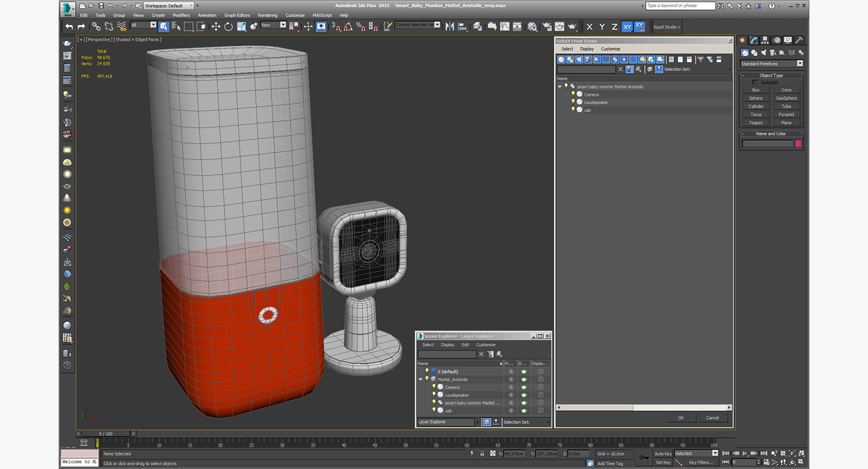
Task: Toggle usb visibility bulb in Select From Scene
Action: (x=573, y=110)
